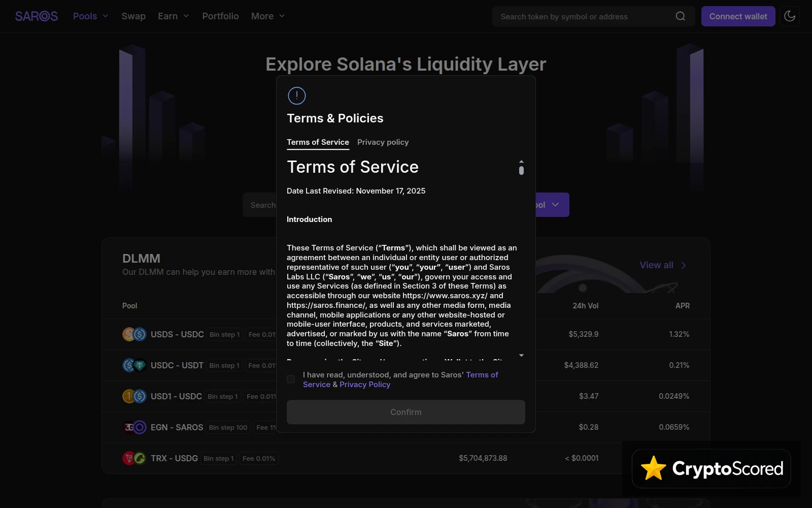Select TRX - USDG pool name
The height and width of the screenshot is (508, 812).
174,458
